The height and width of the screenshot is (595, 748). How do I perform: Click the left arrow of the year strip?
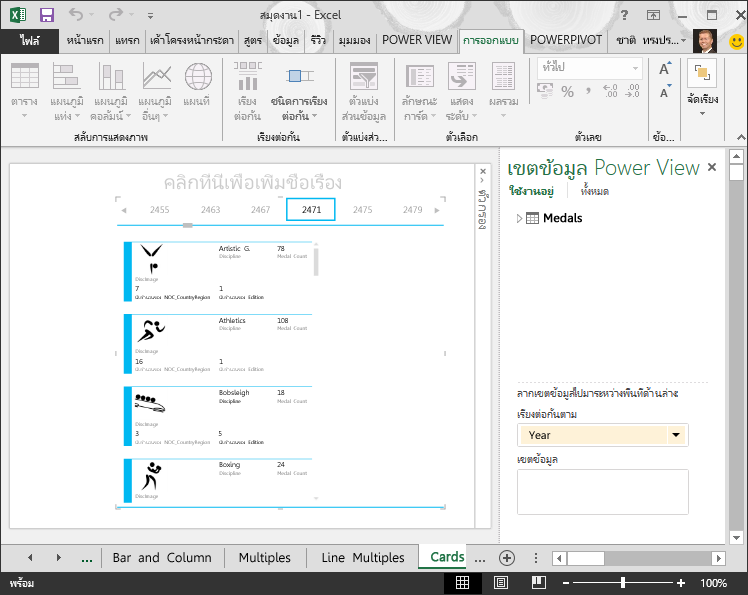(x=124, y=210)
